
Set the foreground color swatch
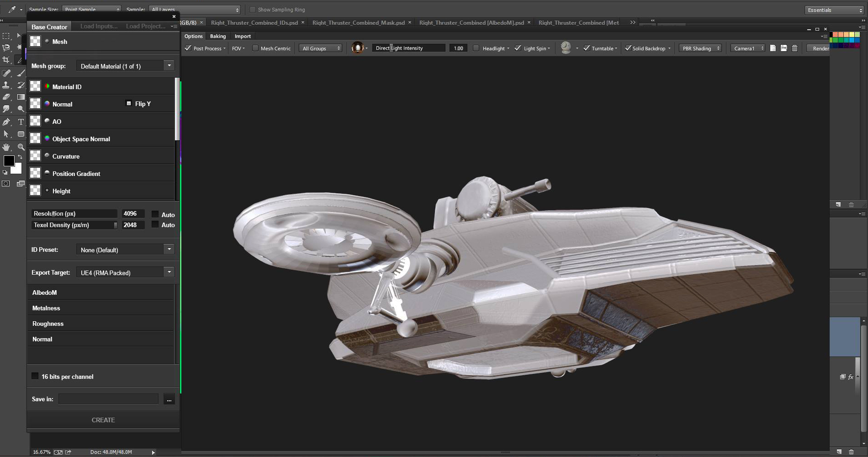pyautogui.click(x=9, y=161)
